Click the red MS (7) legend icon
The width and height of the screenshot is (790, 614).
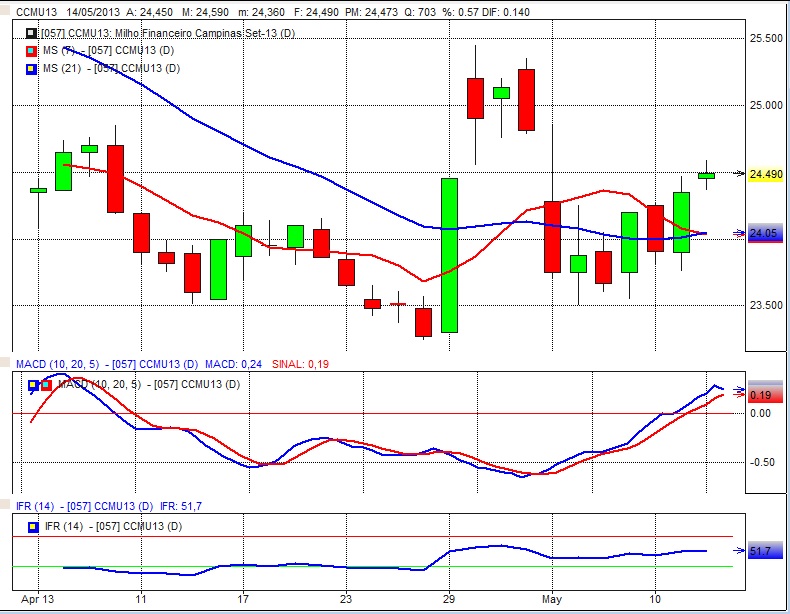pos(31,51)
